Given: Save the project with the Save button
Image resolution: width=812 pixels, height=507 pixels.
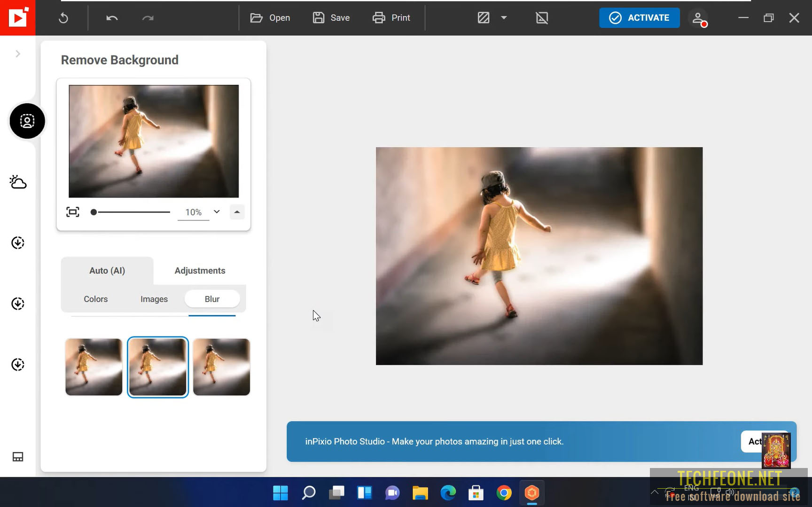Looking at the screenshot, I should click(x=331, y=17).
